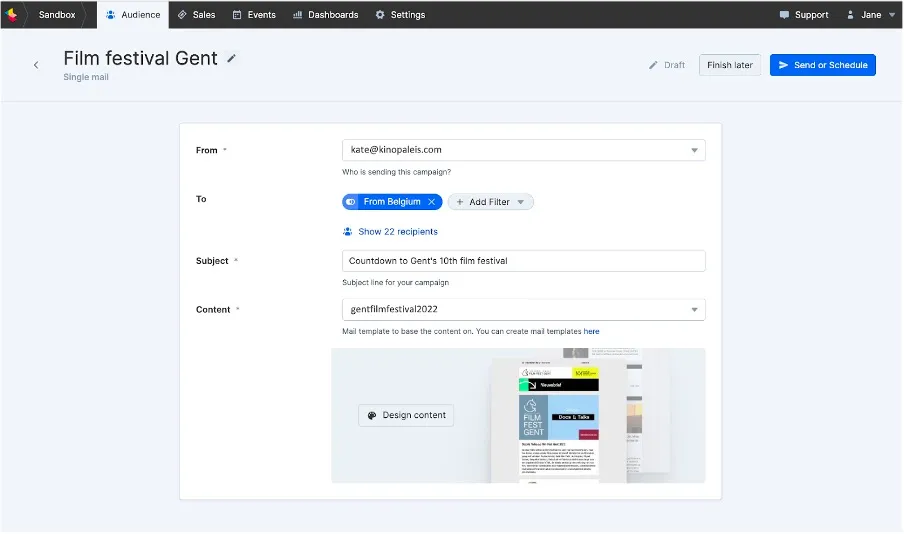Click the 'Single mail' subtitle text
904x534 pixels.
pyautogui.click(x=86, y=77)
